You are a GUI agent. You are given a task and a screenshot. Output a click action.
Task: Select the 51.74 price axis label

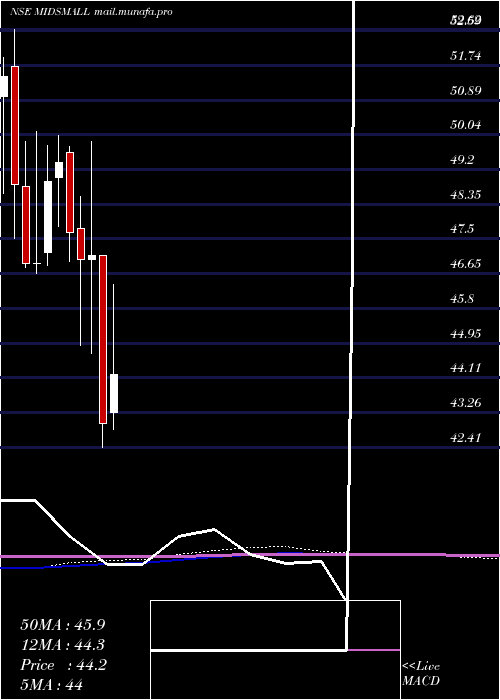tap(466, 56)
